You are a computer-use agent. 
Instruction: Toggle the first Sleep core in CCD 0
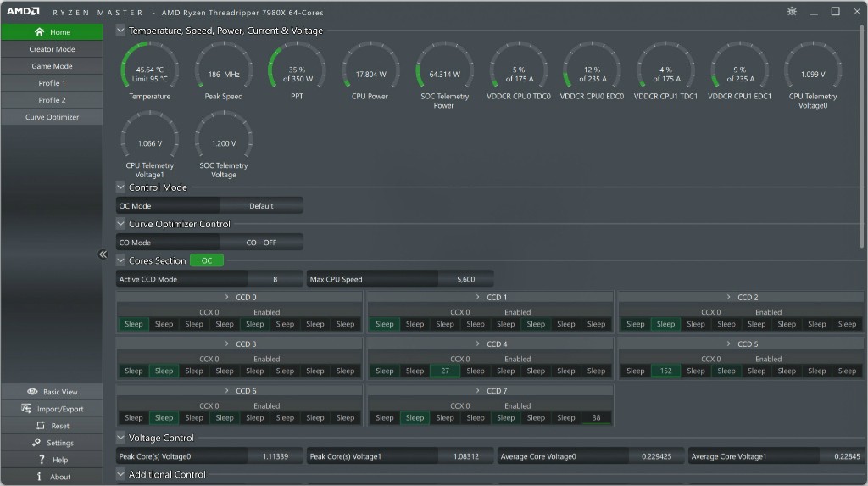coord(134,324)
